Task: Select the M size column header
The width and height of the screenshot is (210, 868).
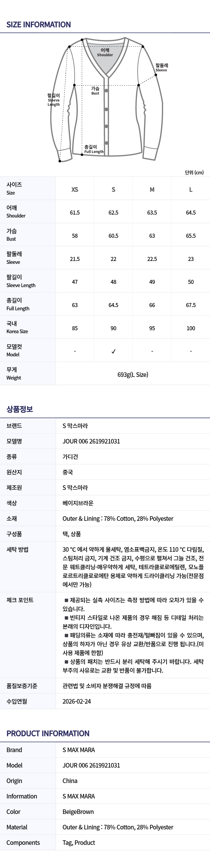Action: click(x=152, y=189)
